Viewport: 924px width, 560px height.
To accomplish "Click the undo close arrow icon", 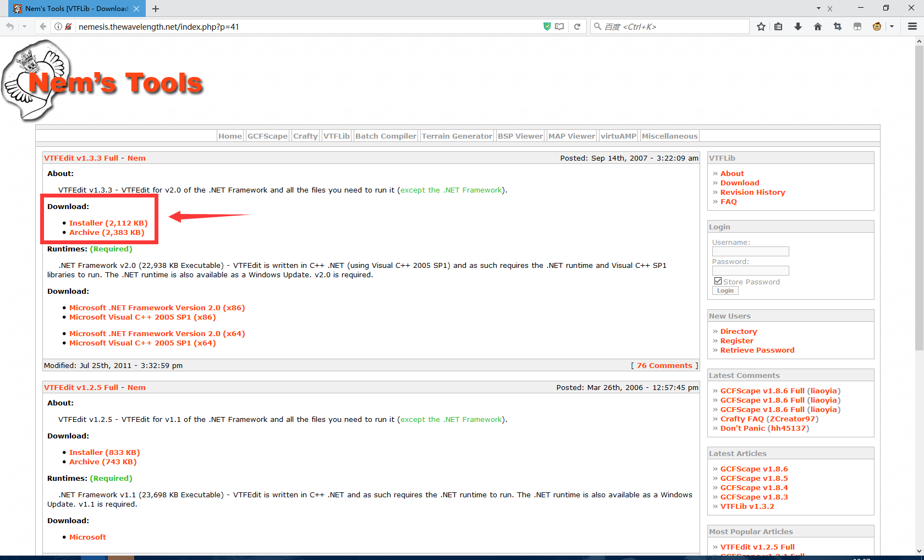I will point(10,26).
